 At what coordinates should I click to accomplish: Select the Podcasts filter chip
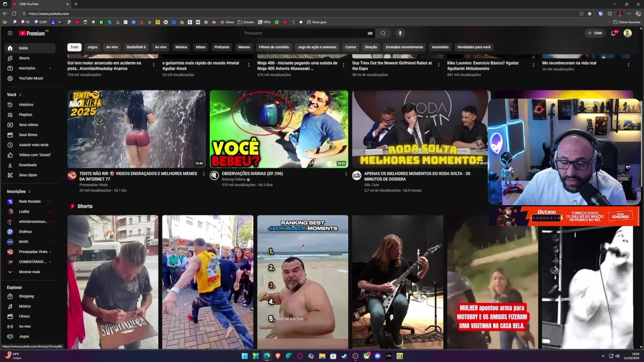[x=222, y=47]
